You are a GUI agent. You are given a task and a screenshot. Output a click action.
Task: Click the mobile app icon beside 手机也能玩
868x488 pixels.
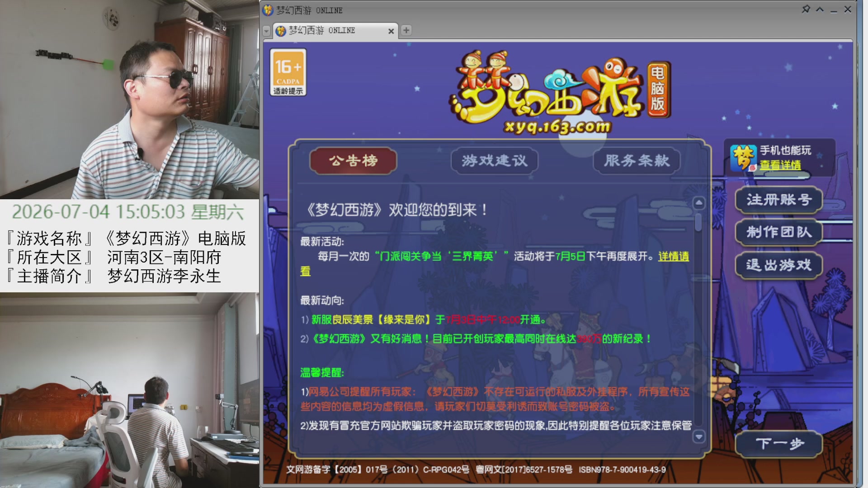point(743,158)
